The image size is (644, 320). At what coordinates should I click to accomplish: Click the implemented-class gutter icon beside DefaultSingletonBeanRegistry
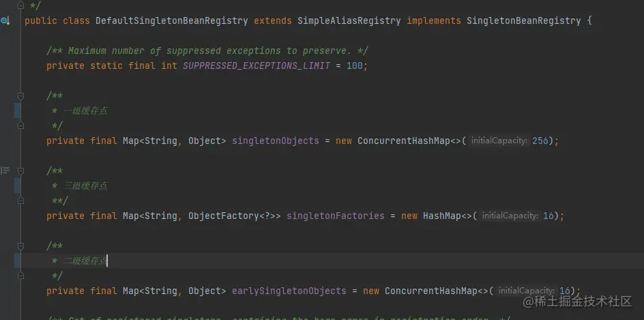click(x=5, y=20)
